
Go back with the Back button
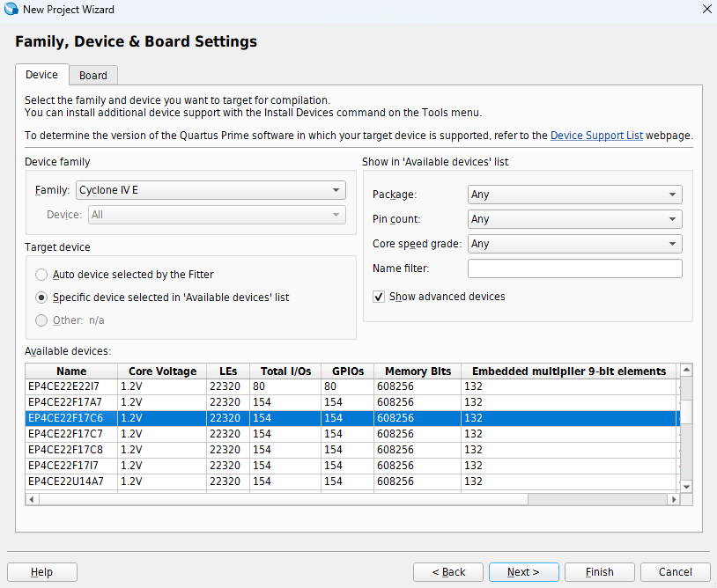tap(448, 572)
